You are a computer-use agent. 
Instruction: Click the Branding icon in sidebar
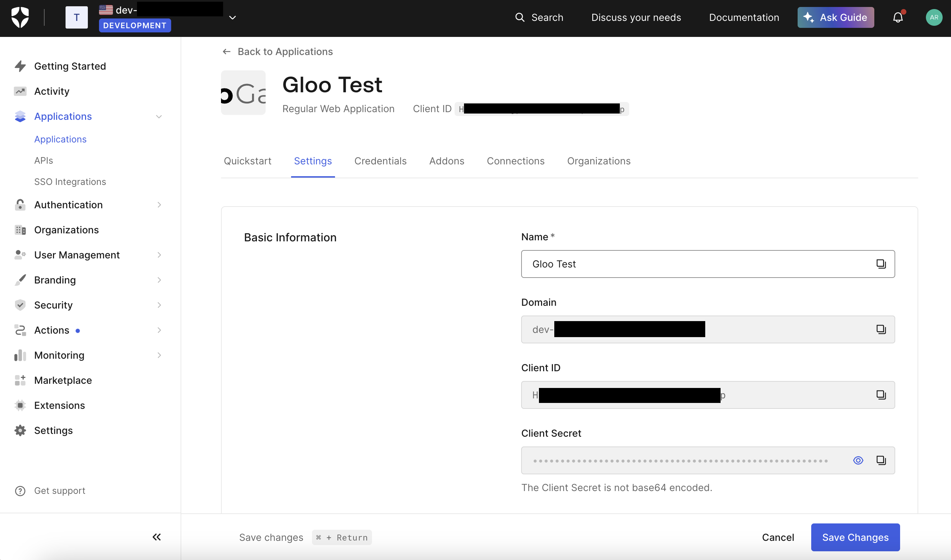tap(20, 279)
